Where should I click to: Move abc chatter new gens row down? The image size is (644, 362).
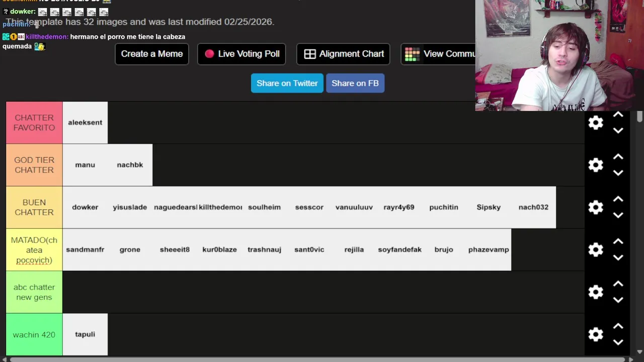coord(618,300)
